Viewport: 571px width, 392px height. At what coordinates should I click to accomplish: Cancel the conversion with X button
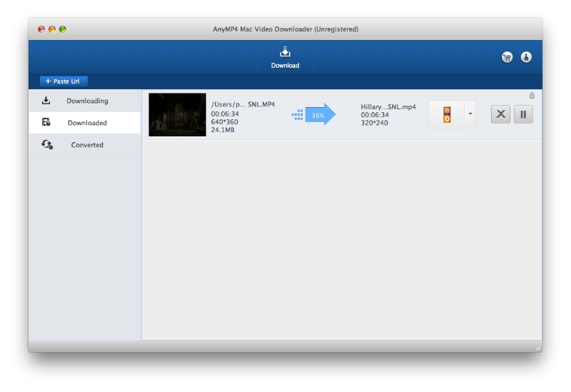500,114
